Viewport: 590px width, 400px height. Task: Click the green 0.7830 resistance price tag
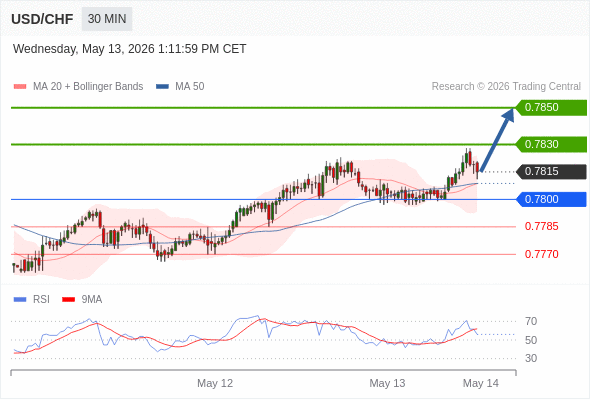tap(551, 144)
